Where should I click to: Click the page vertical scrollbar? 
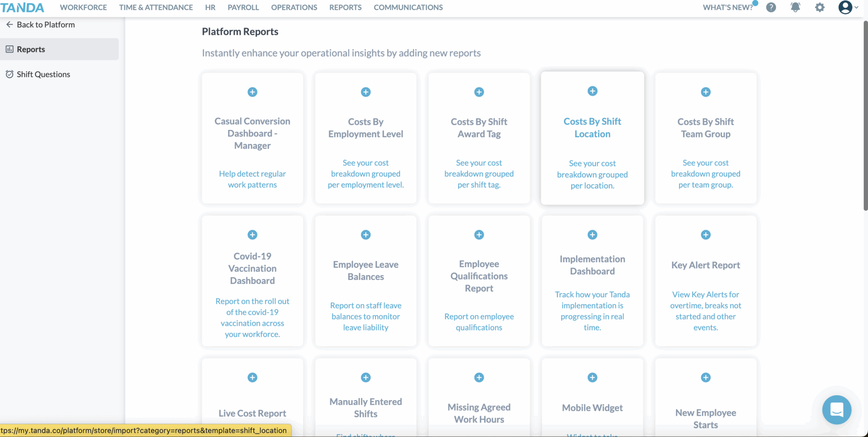pos(865,115)
